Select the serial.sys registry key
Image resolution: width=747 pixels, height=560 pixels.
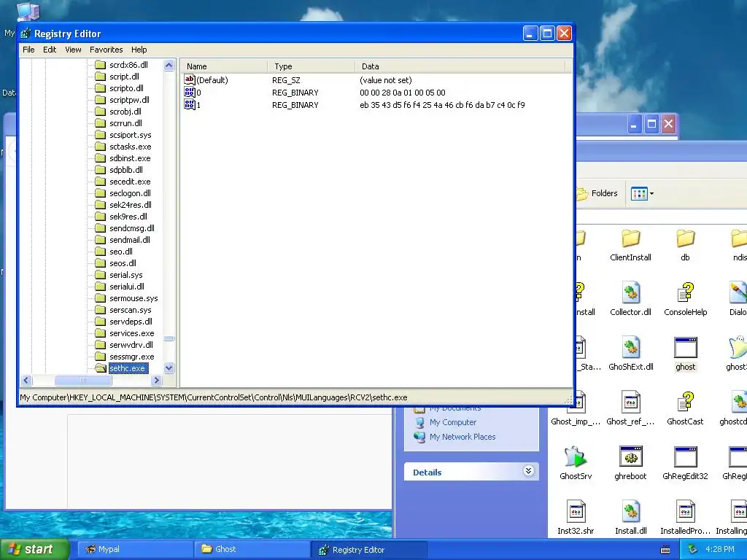tap(126, 275)
